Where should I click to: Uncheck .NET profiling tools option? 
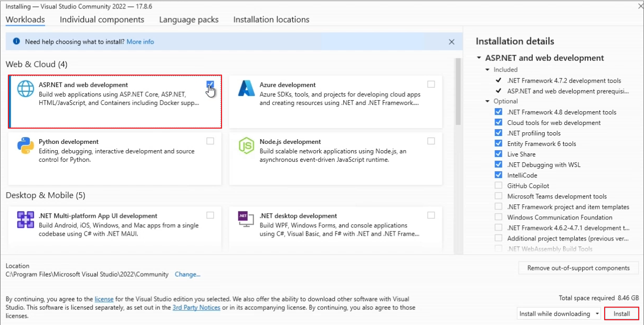tap(498, 133)
